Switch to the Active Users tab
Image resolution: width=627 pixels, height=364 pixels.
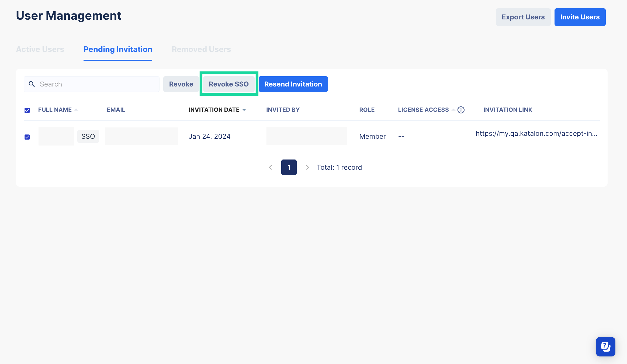point(40,49)
